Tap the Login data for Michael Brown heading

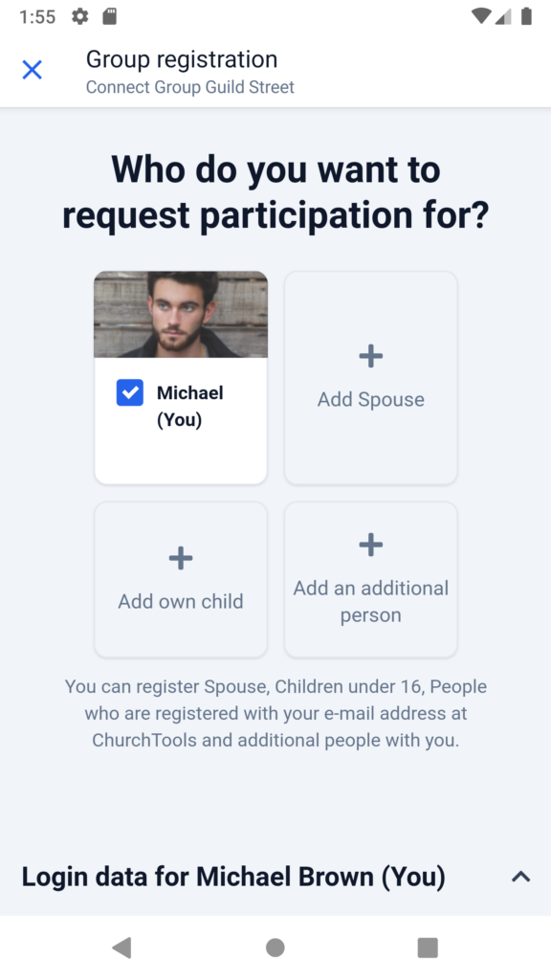point(233,877)
